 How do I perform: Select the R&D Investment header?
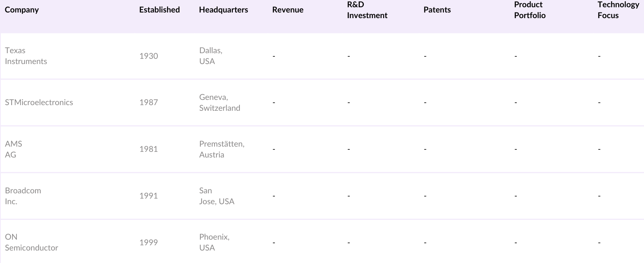point(367,10)
